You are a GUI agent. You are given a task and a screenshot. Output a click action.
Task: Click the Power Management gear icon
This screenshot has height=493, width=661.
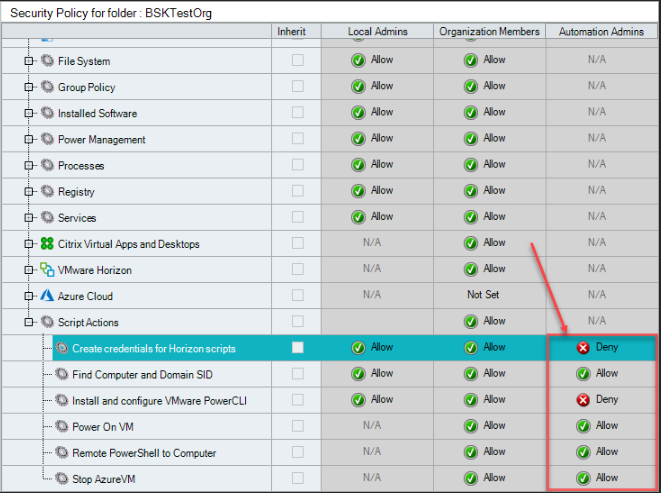click(x=47, y=139)
